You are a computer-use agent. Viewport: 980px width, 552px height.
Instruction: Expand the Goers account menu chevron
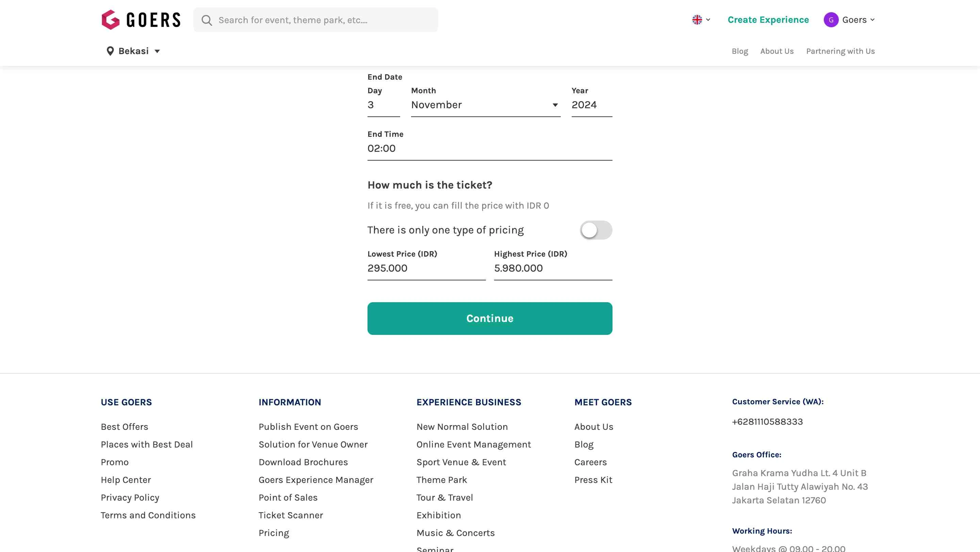point(872,20)
